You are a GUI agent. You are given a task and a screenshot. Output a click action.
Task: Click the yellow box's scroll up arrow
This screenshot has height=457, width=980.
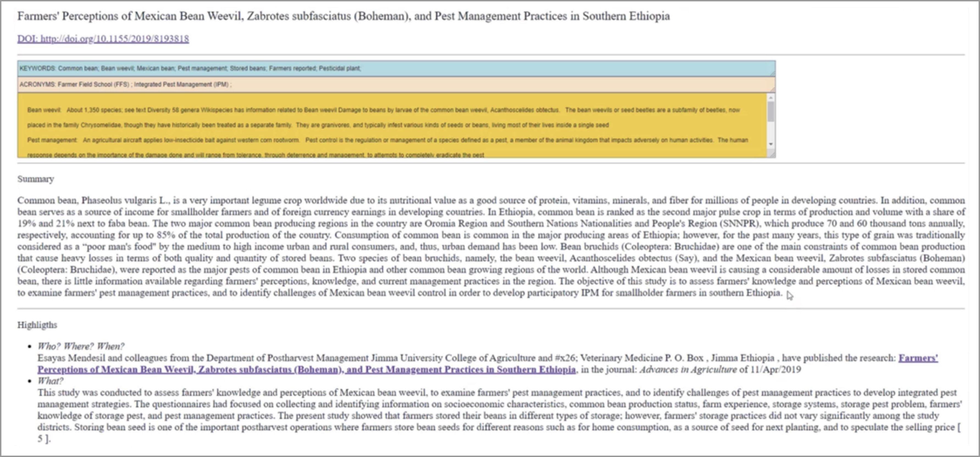(771, 98)
